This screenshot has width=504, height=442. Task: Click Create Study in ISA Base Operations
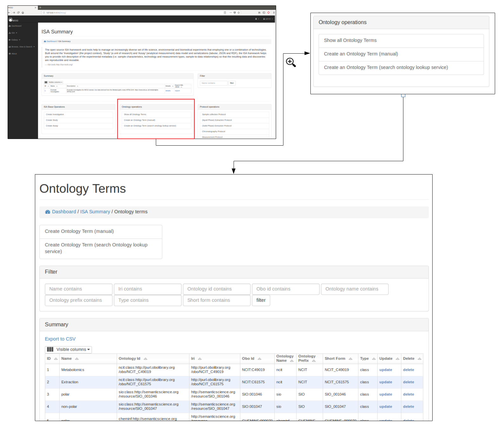point(78,120)
